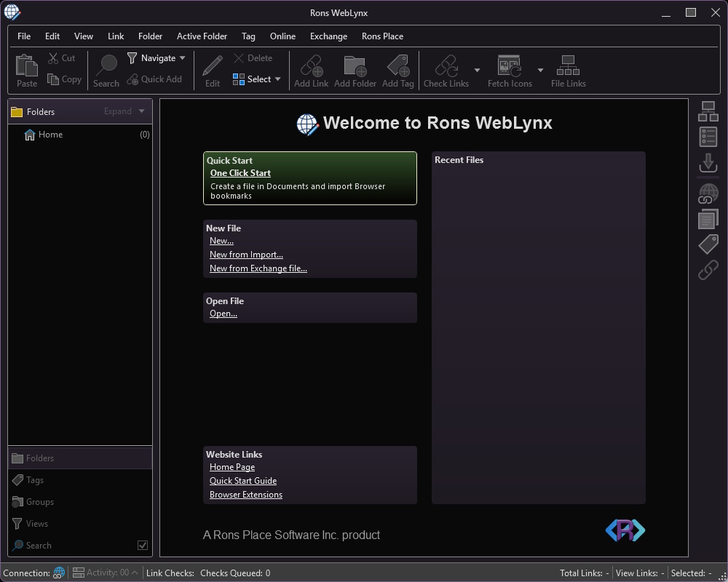Click the hierarchy icon in right sidebar

[708, 111]
